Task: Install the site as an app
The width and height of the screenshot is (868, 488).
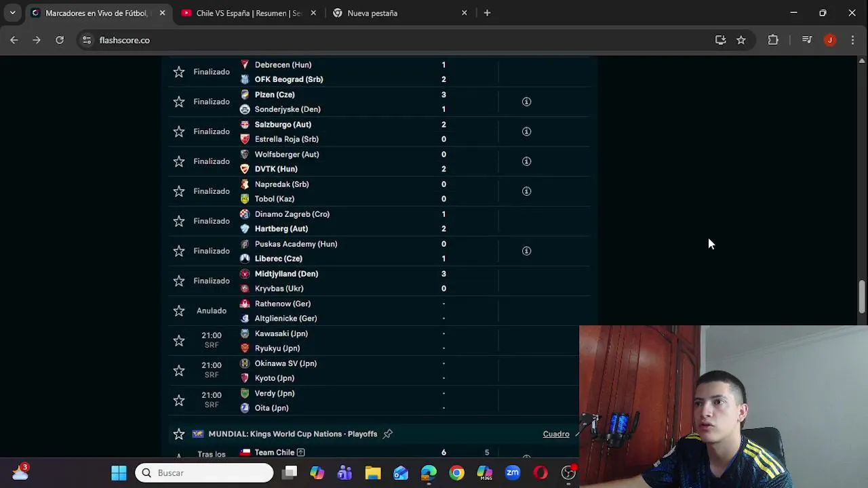Action: pyautogui.click(x=720, y=40)
